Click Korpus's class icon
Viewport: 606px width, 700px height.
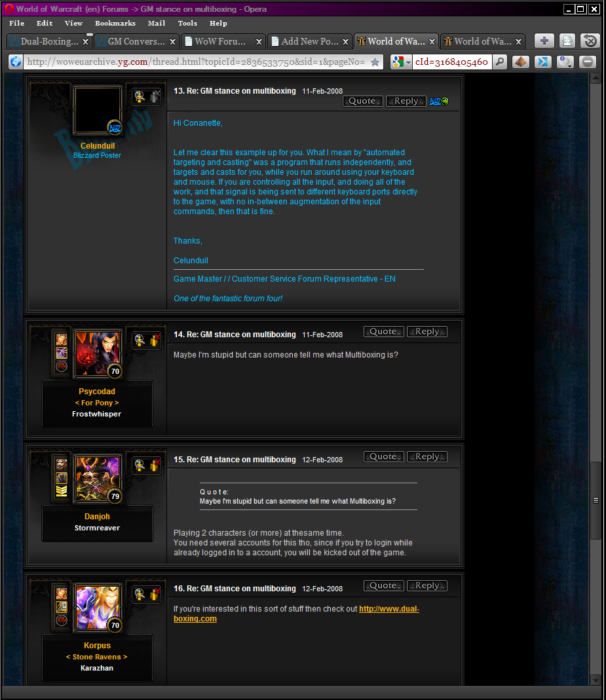pos(62,607)
